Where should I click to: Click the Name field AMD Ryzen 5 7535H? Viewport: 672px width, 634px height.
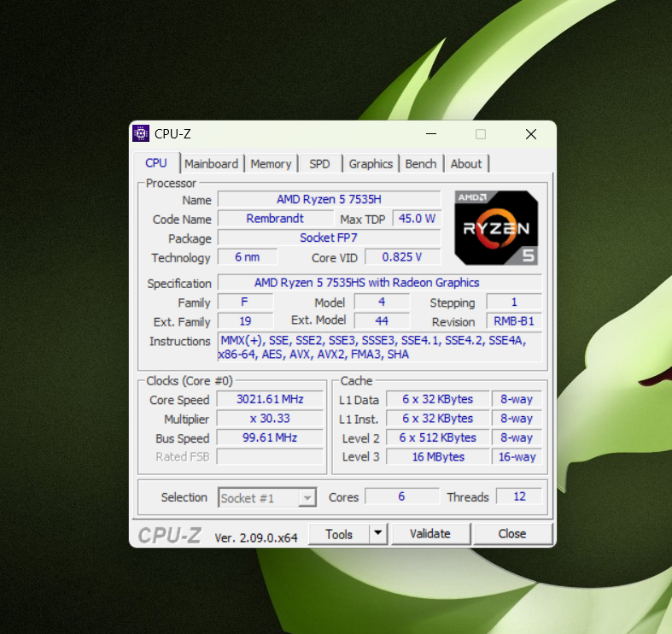[329, 199]
